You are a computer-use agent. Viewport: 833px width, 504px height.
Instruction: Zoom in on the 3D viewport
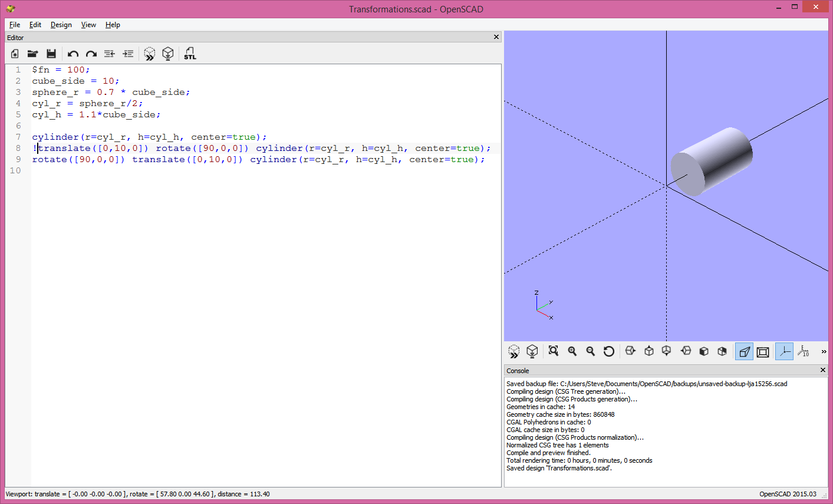pyautogui.click(x=572, y=351)
